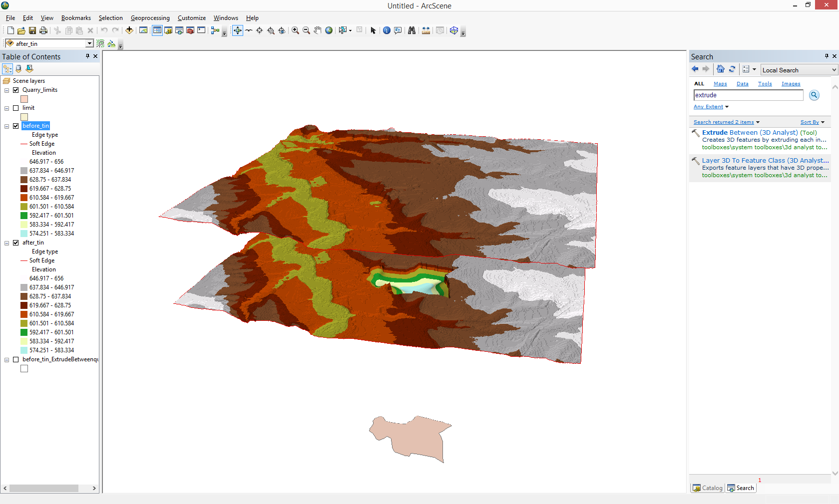The height and width of the screenshot is (504, 839).
Task: Click the Quarry_limits layer color swatch
Action: (24, 99)
